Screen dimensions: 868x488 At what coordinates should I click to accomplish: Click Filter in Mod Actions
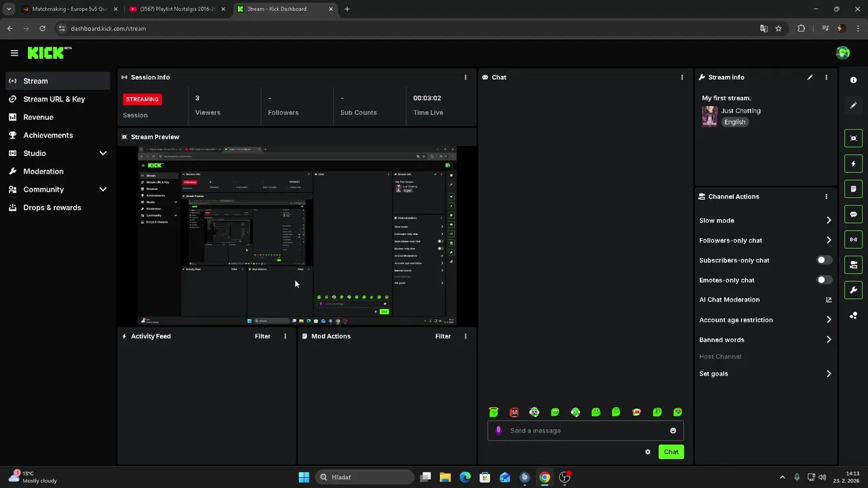point(443,336)
